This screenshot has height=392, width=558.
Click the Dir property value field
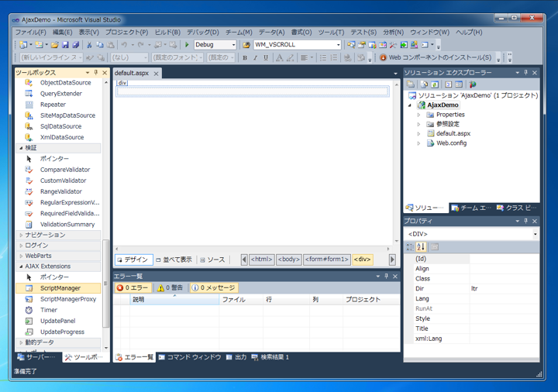(504, 288)
